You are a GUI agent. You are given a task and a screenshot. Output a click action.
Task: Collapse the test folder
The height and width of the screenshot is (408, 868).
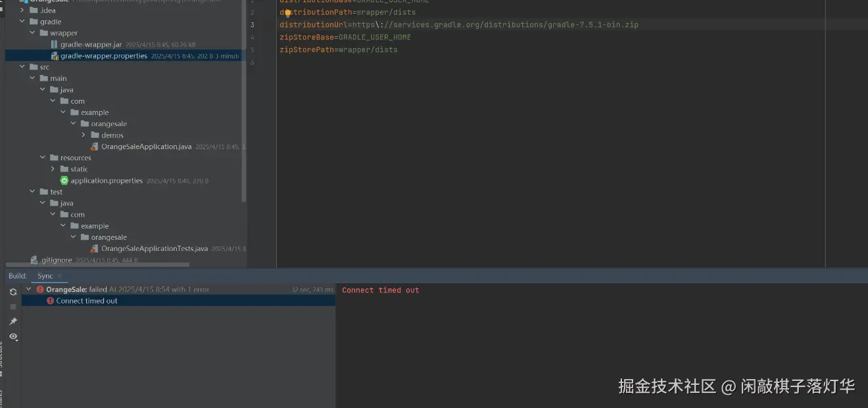[33, 192]
